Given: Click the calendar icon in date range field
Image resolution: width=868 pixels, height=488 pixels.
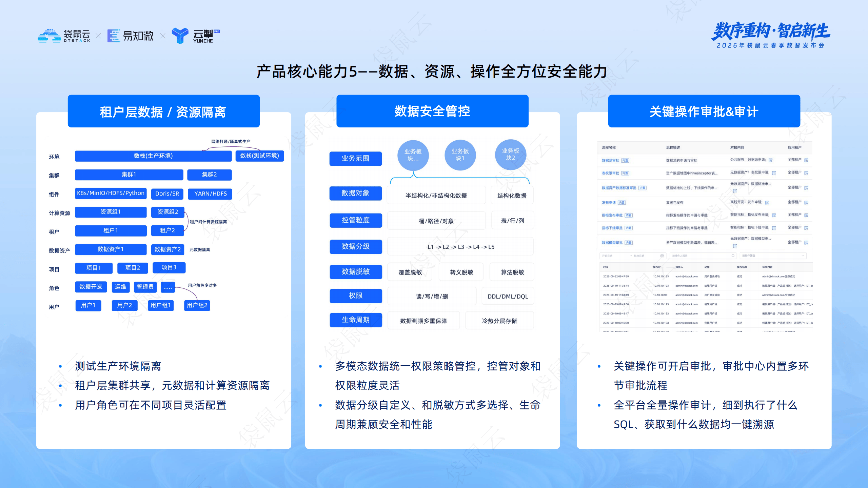Looking at the screenshot, I should tap(662, 256).
